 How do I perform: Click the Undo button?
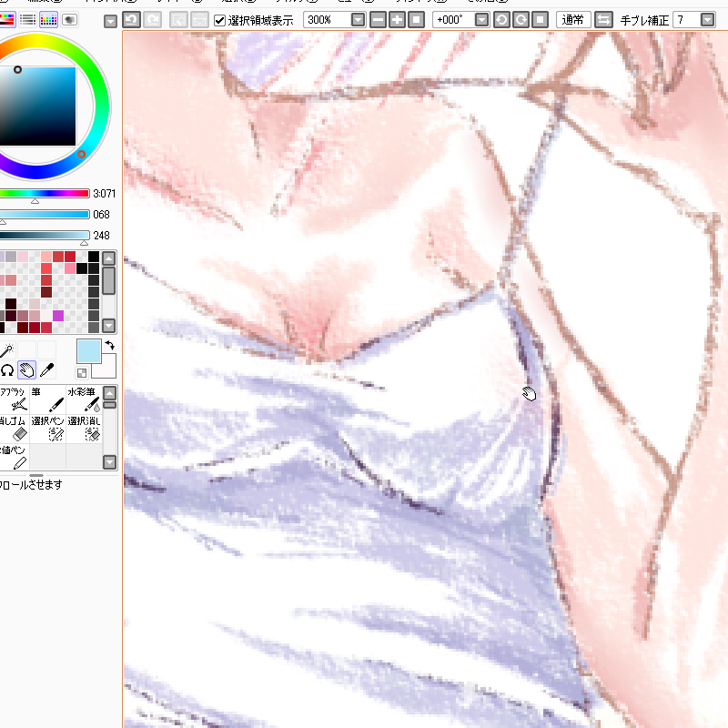point(132,20)
